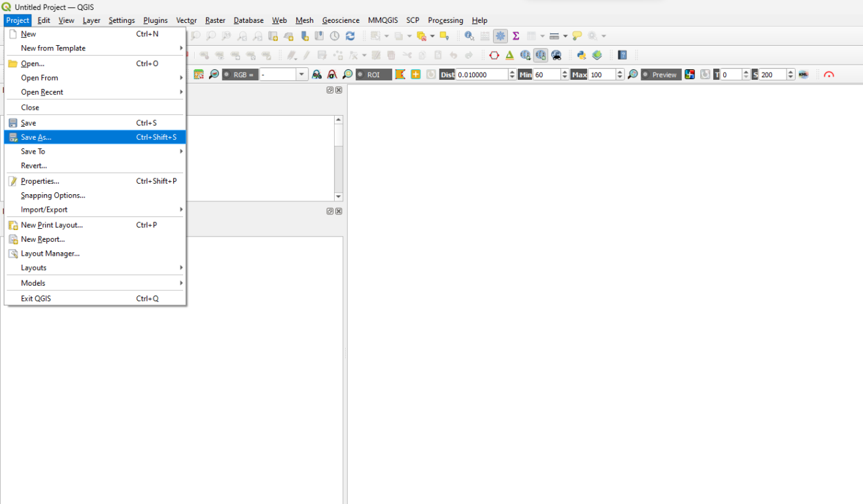Activate the Preview toggle circle
Viewport: 863px width, 504px height.
pos(645,75)
